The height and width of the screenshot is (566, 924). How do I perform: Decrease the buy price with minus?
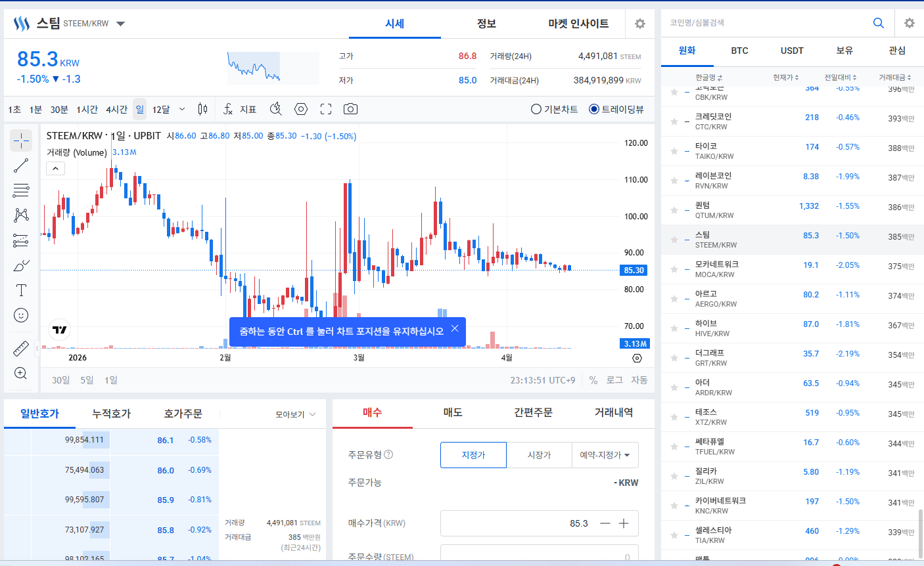(605, 523)
